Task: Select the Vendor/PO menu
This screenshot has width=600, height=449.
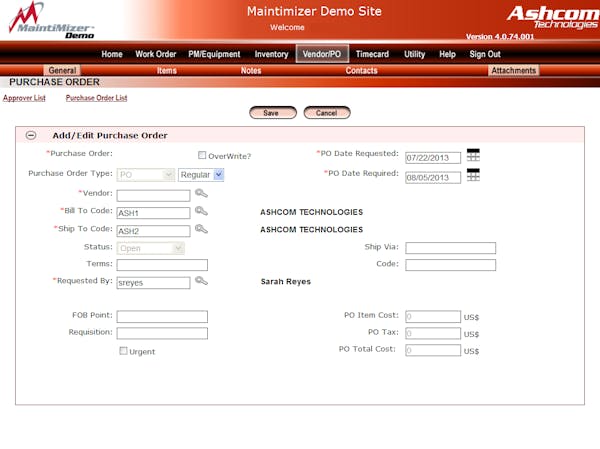Action: pyautogui.click(x=322, y=54)
